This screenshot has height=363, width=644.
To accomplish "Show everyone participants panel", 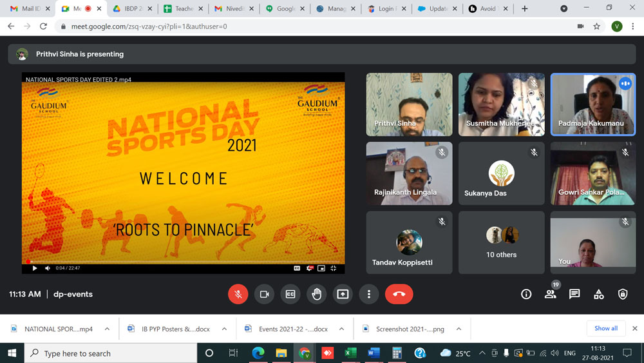I will pyautogui.click(x=551, y=294).
